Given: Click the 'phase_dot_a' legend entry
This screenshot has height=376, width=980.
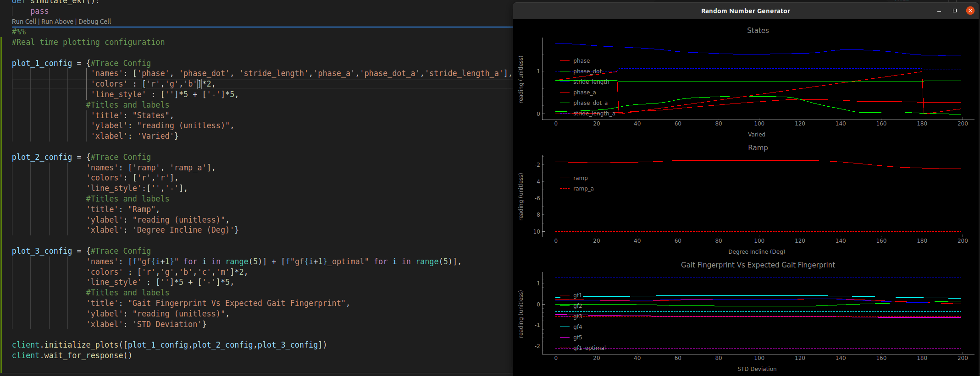Looking at the screenshot, I should [x=590, y=103].
